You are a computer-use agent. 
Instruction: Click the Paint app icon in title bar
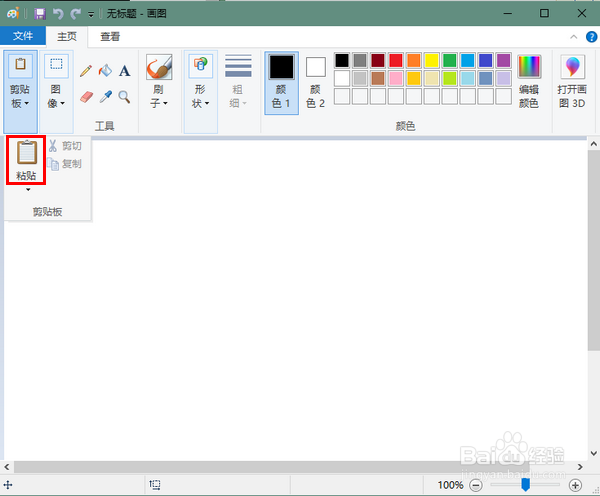tap(13, 14)
